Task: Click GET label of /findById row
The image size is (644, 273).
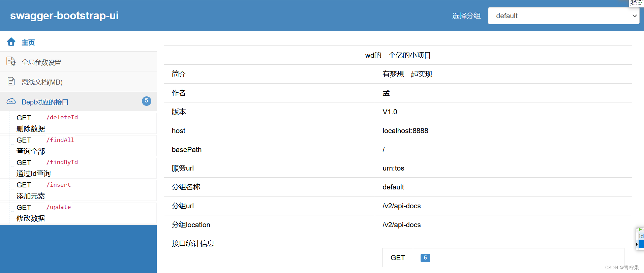Action: (24, 163)
